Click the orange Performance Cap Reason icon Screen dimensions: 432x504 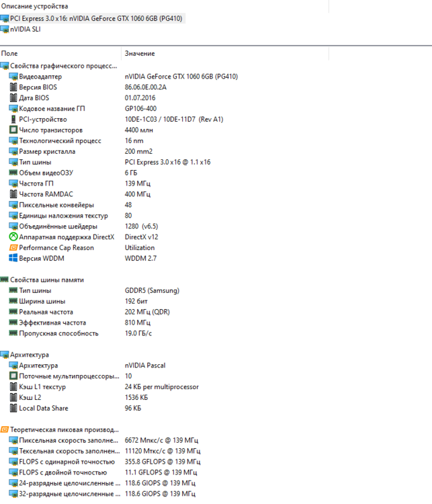[13, 247]
